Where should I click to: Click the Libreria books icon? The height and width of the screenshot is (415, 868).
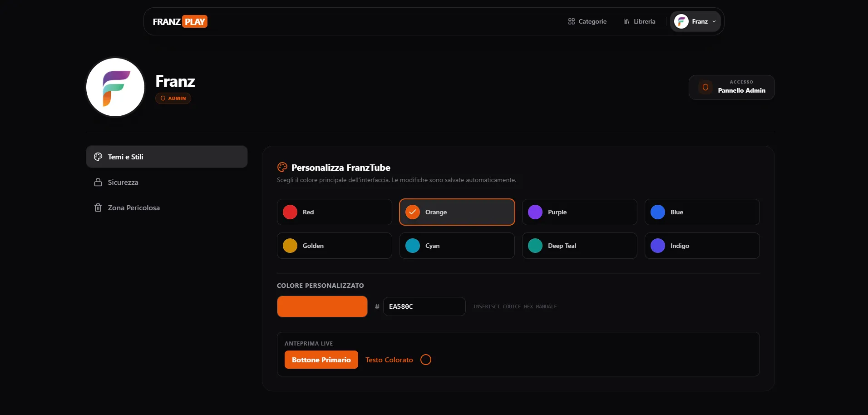point(626,21)
